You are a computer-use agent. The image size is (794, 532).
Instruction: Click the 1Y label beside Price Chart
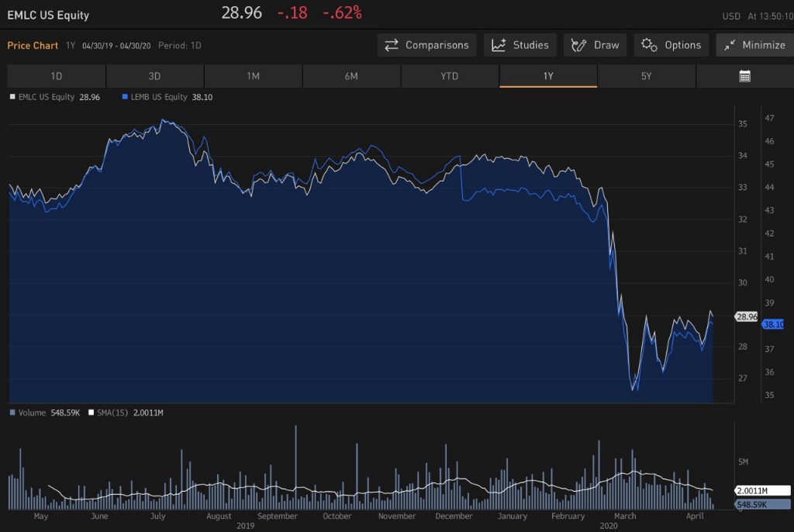coord(71,46)
